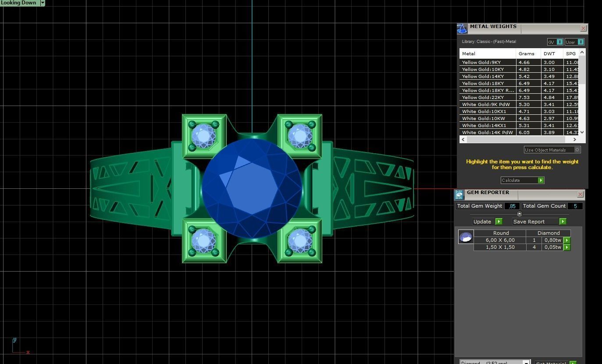Click the Total Gem Count value field
602x364 pixels.
575,206
